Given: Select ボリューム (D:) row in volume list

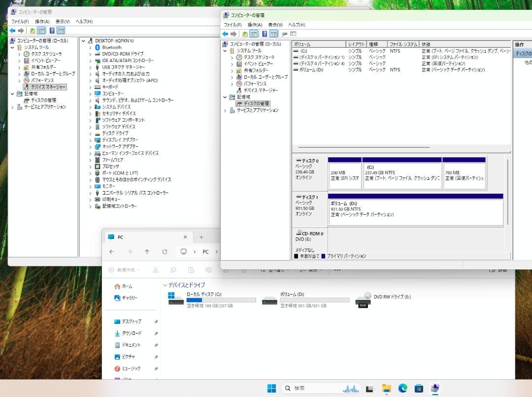Looking at the screenshot, I should point(401,70).
